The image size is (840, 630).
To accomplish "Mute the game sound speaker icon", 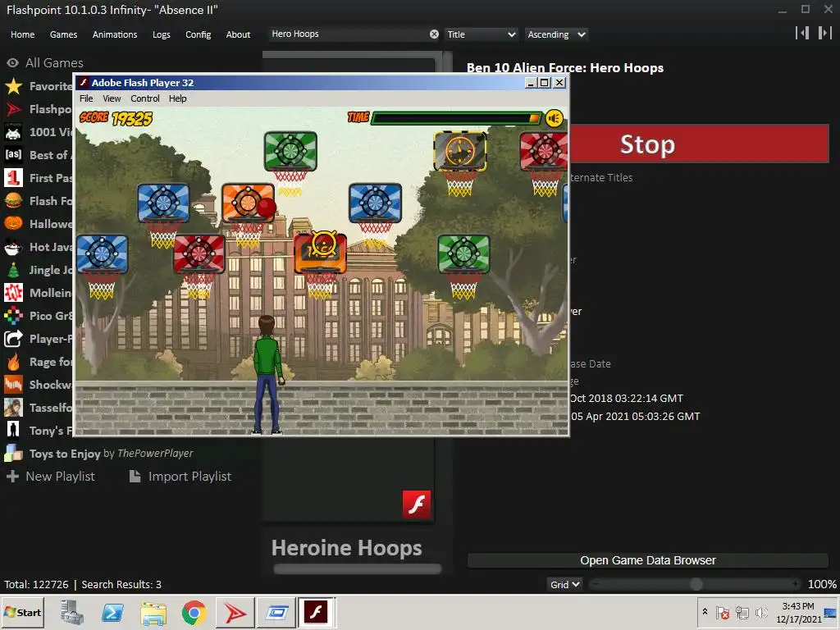I will point(555,118).
